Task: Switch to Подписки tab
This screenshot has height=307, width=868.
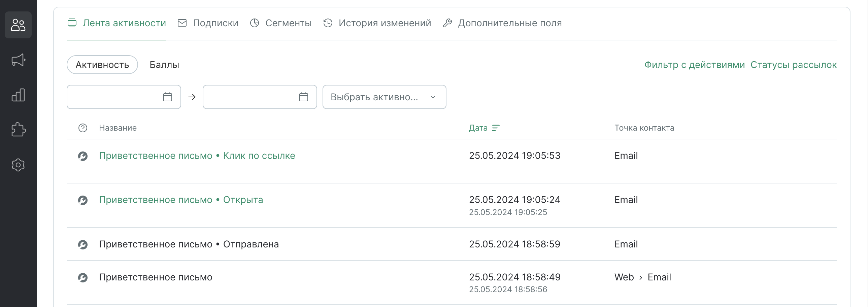Action: pyautogui.click(x=208, y=23)
